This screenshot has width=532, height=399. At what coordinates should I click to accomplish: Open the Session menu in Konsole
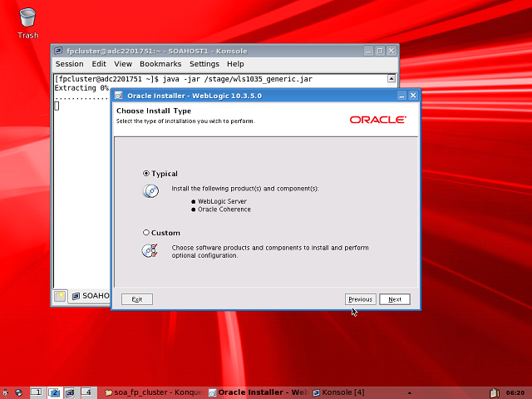click(x=69, y=64)
